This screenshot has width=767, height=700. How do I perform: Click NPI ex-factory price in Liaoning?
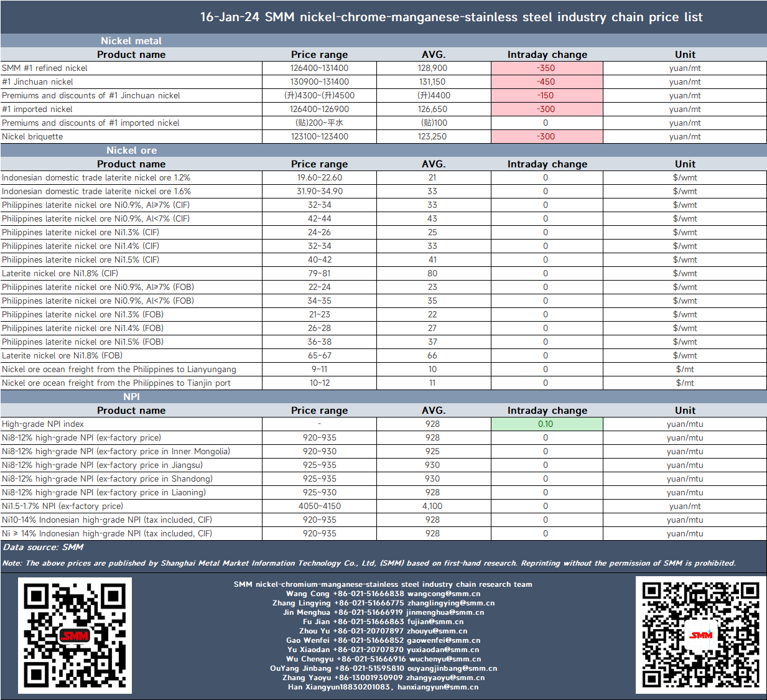104,492
